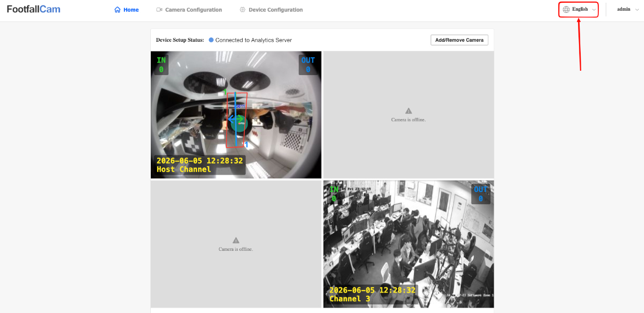Click the Home house icon
This screenshot has height=313, width=644.
118,10
